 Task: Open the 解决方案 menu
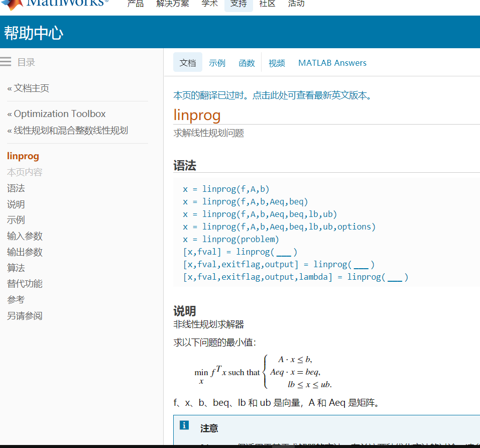tap(172, 4)
